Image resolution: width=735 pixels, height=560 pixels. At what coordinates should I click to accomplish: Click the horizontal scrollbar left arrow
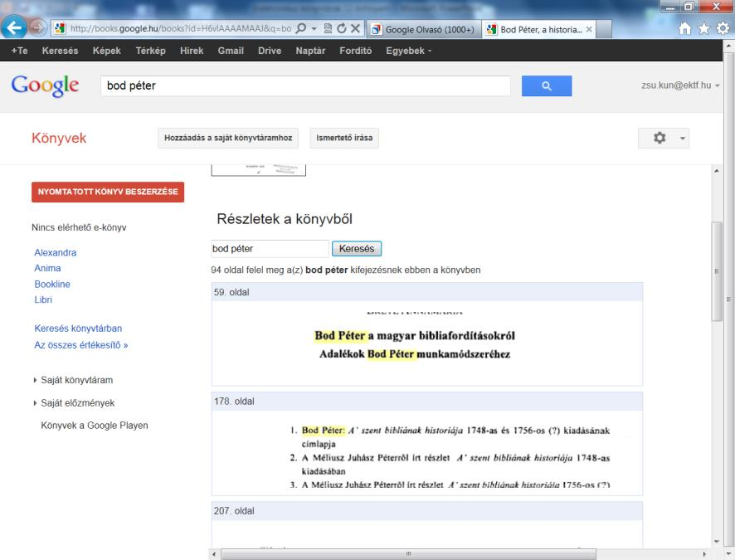pos(214,554)
